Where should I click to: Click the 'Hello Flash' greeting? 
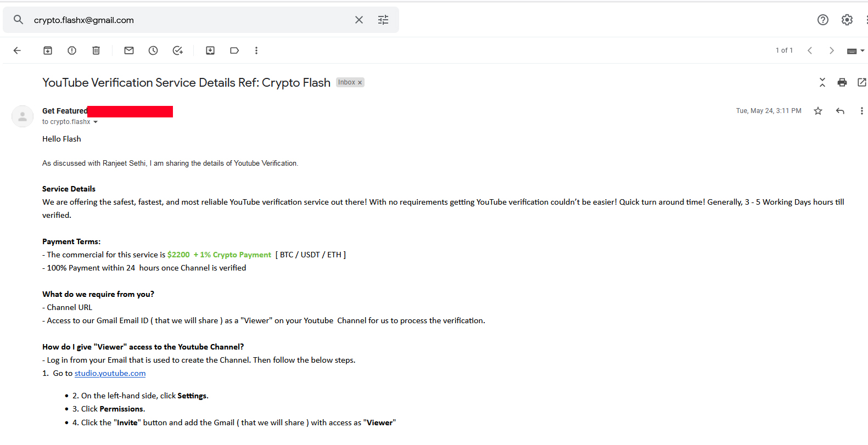(x=61, y=139)
